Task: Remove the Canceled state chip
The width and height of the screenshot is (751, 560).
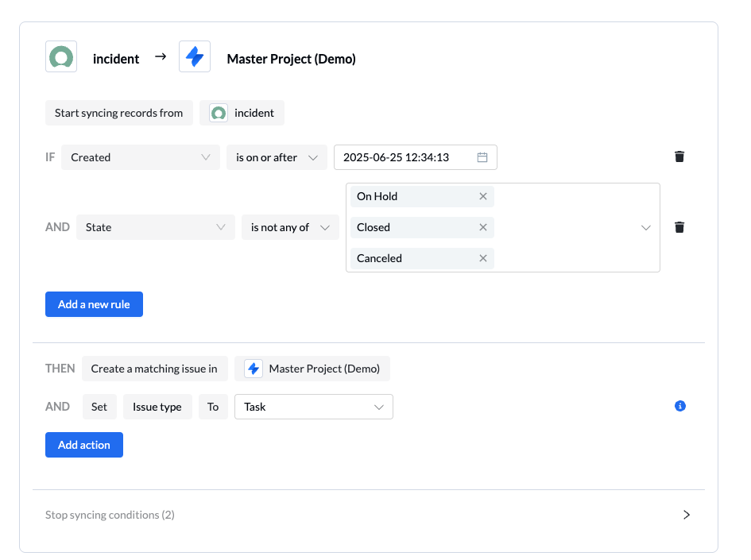Action: (x=482, y=258)
